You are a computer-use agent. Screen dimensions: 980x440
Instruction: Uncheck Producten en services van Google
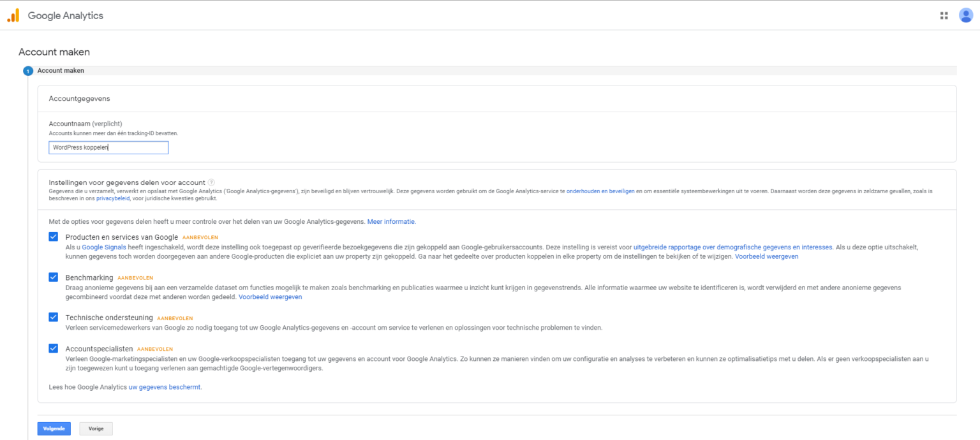pyautogui.click(x=53, y=237)
